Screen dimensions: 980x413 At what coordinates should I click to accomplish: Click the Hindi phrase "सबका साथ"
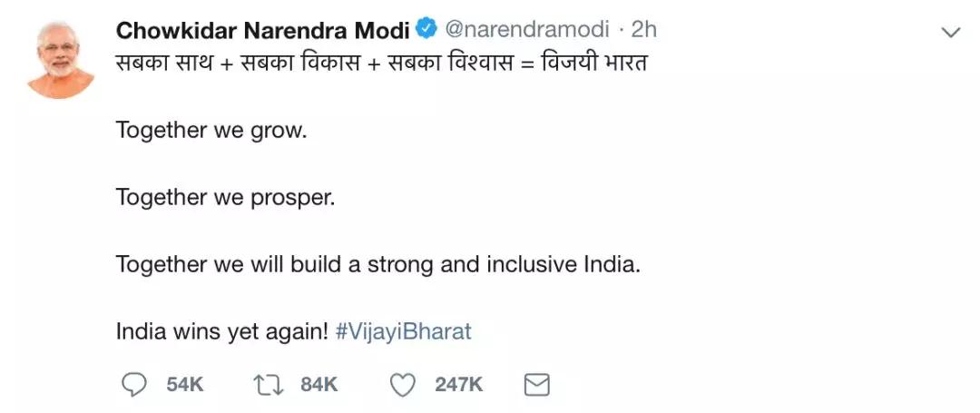click(x=163, y=65)
